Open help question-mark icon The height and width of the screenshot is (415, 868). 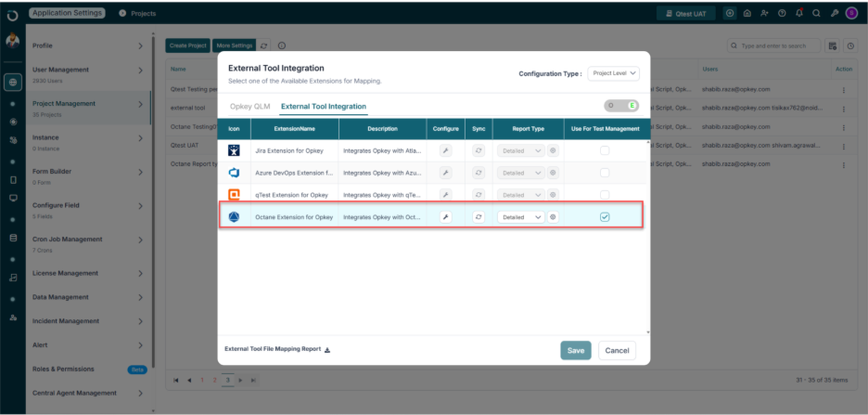(x=782, y=13)
